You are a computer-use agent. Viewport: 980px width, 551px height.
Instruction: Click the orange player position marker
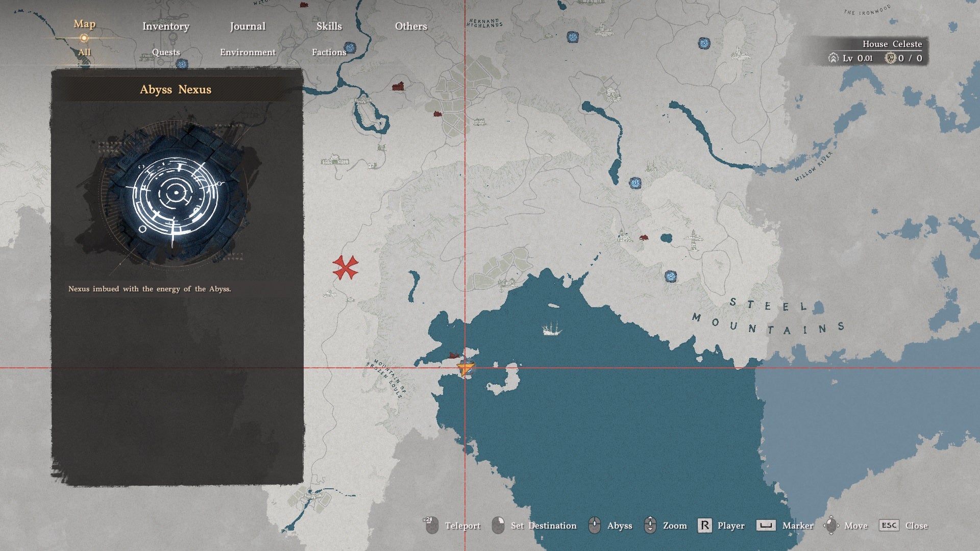point(465,367)
